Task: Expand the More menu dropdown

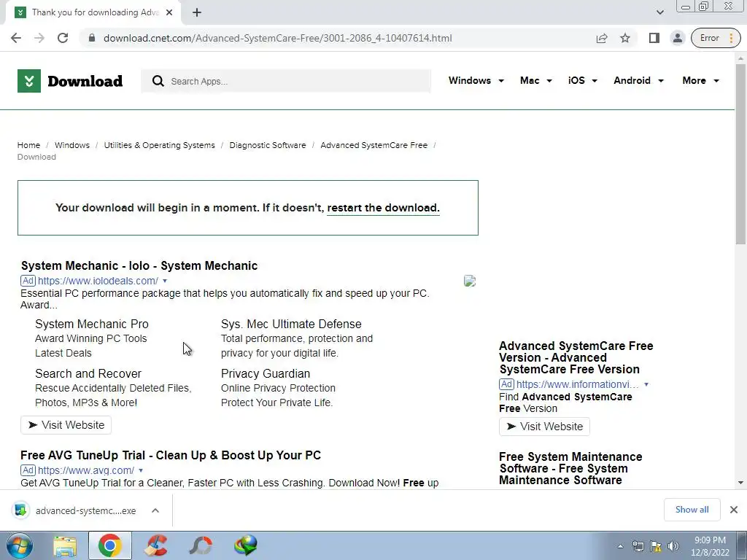Action: point(700,80)
